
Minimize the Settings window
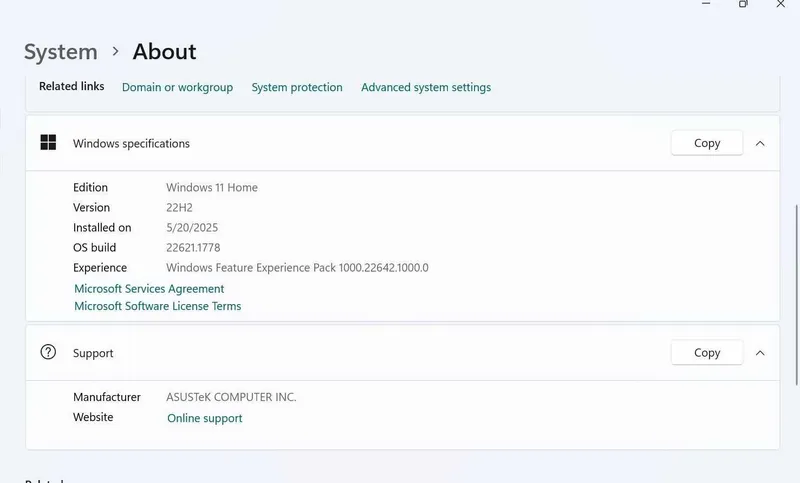[x=706, y=4]
